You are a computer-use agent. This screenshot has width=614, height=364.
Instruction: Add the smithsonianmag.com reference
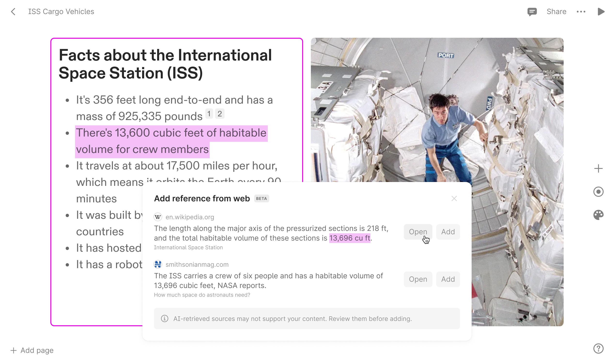pos(448,279)
